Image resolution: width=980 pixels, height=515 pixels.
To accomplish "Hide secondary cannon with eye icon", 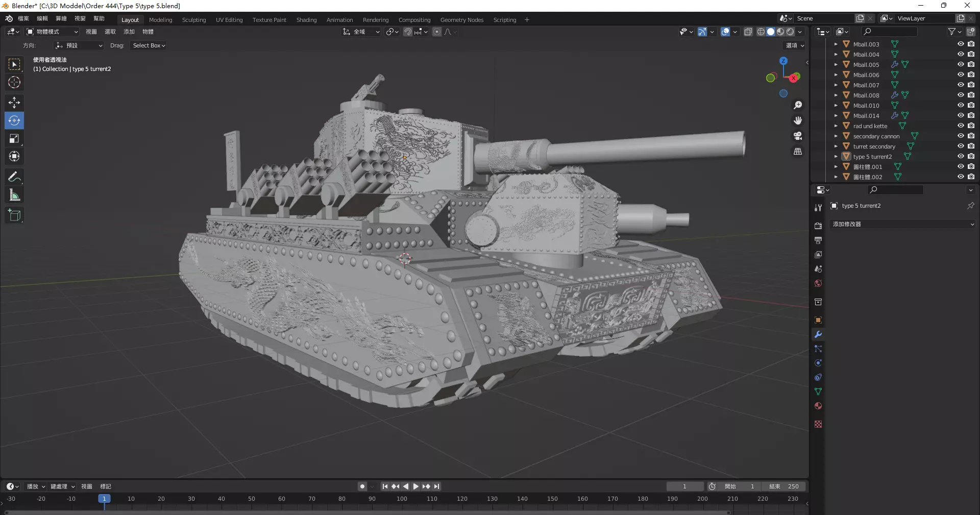I will pyautogui.click(x=961, y=136).
